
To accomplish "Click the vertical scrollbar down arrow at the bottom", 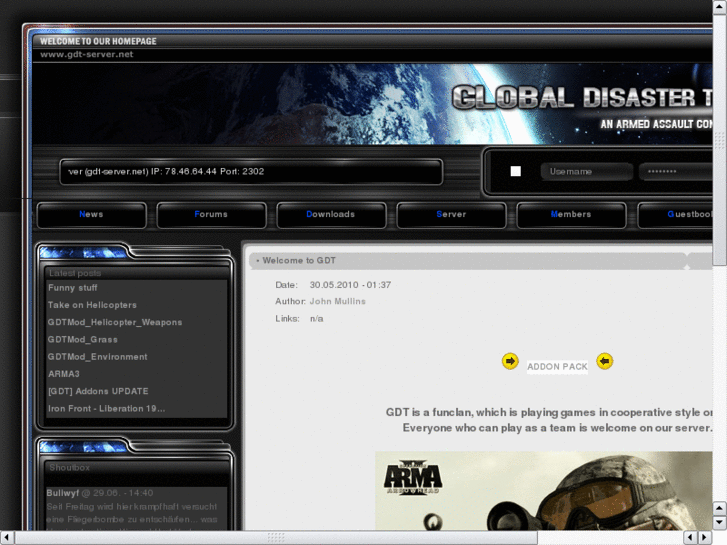I will pos(720,523).
